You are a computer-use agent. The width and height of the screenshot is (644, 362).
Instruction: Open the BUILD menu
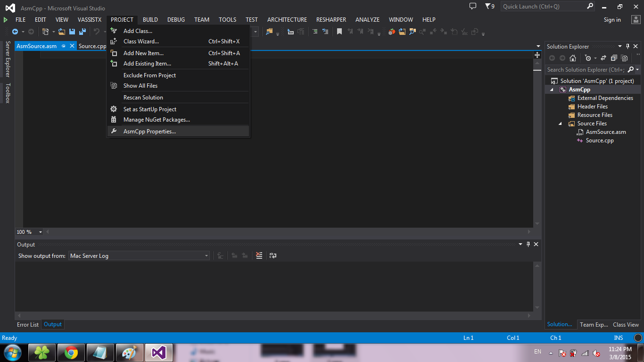click(x=150, y=20)
